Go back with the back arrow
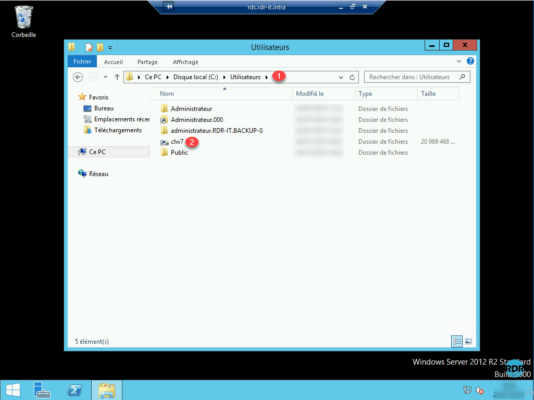Viewport: 534px width, 400px height. (x=78, y=77)
